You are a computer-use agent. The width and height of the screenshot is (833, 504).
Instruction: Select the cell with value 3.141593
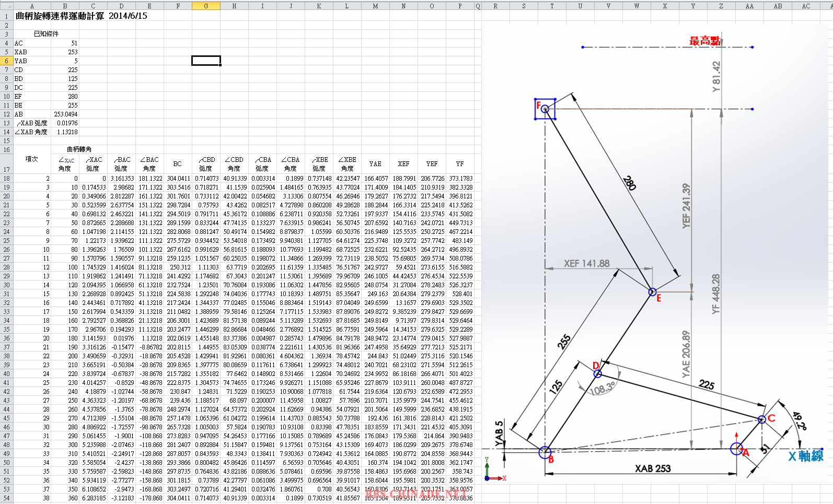pos(93,338)
